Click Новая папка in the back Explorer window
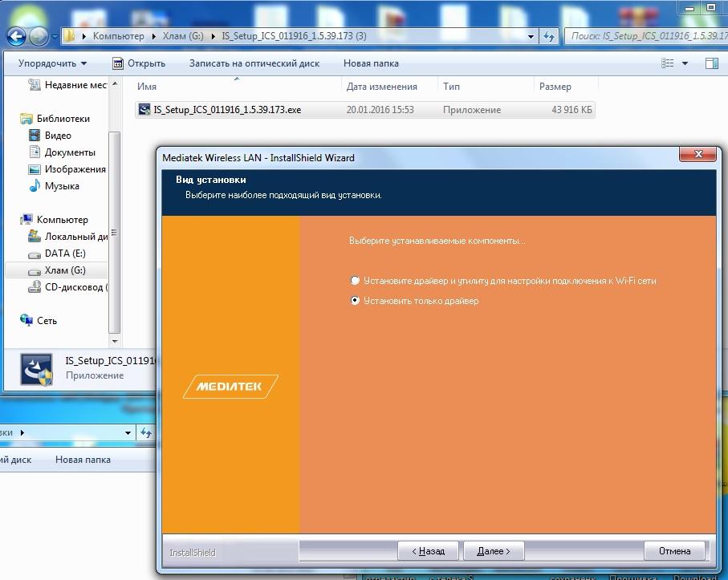This screenshot has width=728, height=580. [x=83, y=460]
